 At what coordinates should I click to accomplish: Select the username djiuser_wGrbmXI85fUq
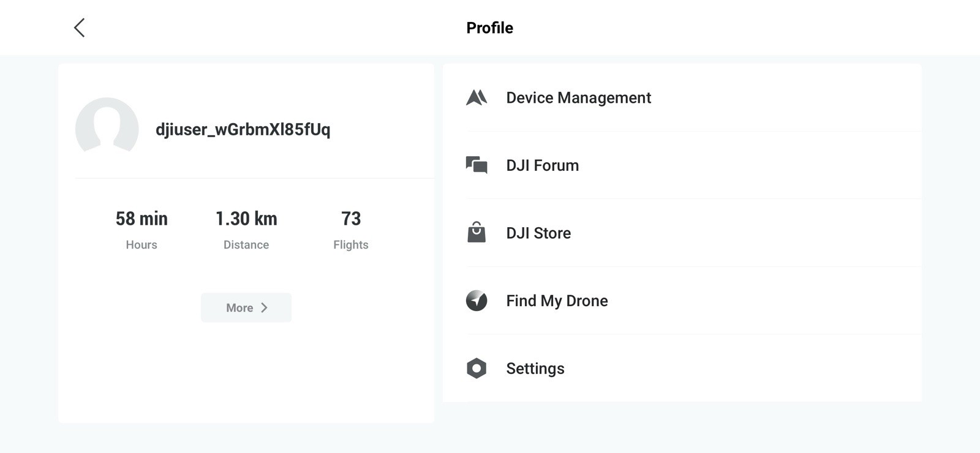[x=243, y=129]
